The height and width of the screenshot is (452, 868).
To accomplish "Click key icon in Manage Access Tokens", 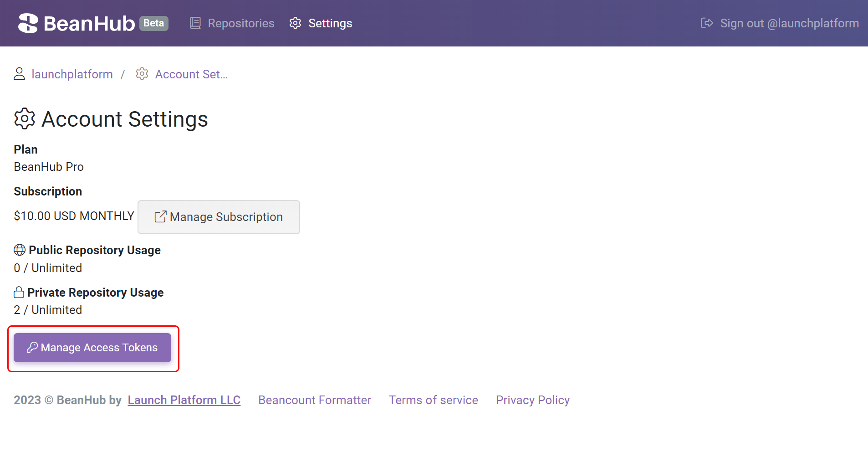I will [32, 348].
